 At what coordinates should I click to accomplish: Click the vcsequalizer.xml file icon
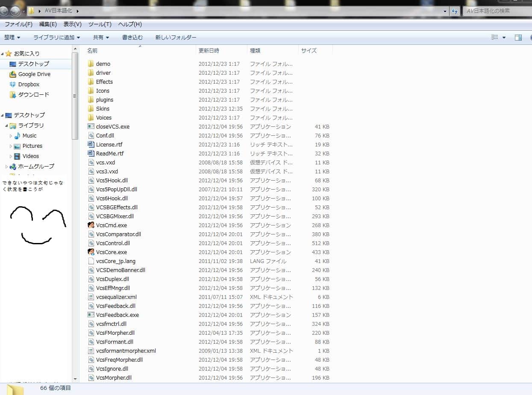91,297
